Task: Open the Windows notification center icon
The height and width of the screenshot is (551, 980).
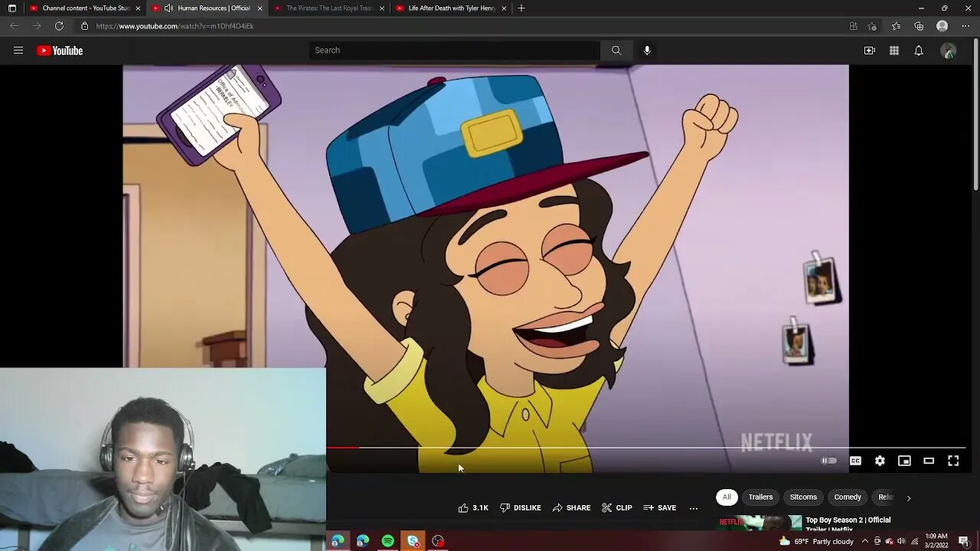Action: (x=964, y=542)
